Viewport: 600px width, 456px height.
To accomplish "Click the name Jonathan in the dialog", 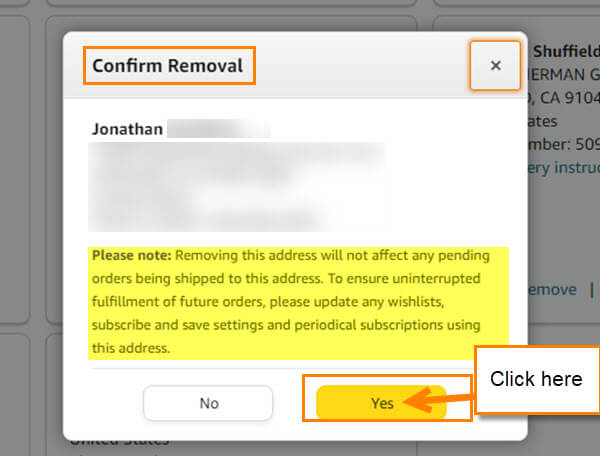I will point(127,129).
